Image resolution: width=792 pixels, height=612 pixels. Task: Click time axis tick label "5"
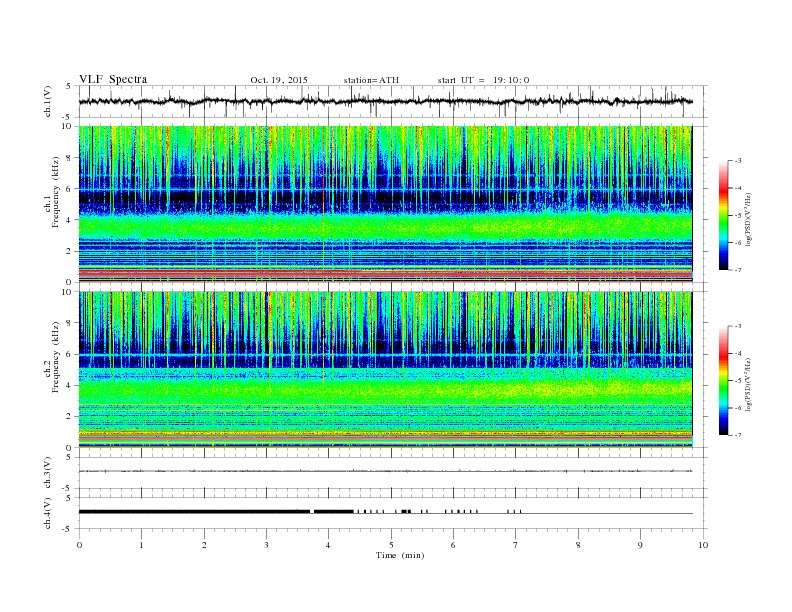[391, 545]
